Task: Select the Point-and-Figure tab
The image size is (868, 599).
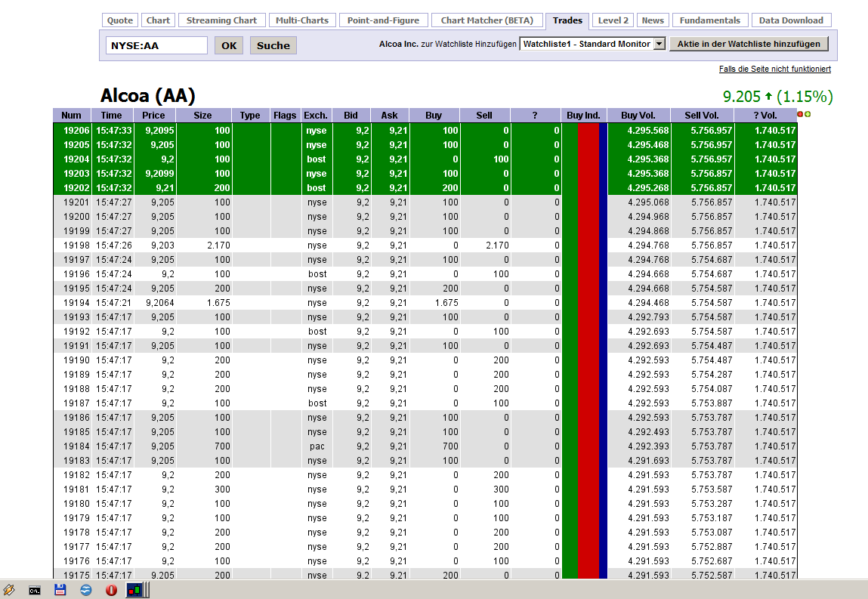Action: (x=383, y=20)
